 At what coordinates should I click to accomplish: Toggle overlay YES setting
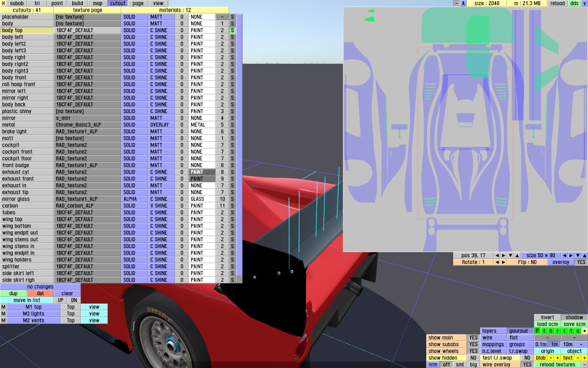pos(581,262)
